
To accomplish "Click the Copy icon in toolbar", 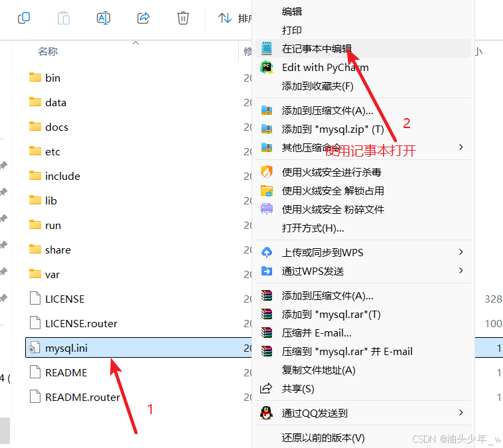I will (x=24, y=18).
